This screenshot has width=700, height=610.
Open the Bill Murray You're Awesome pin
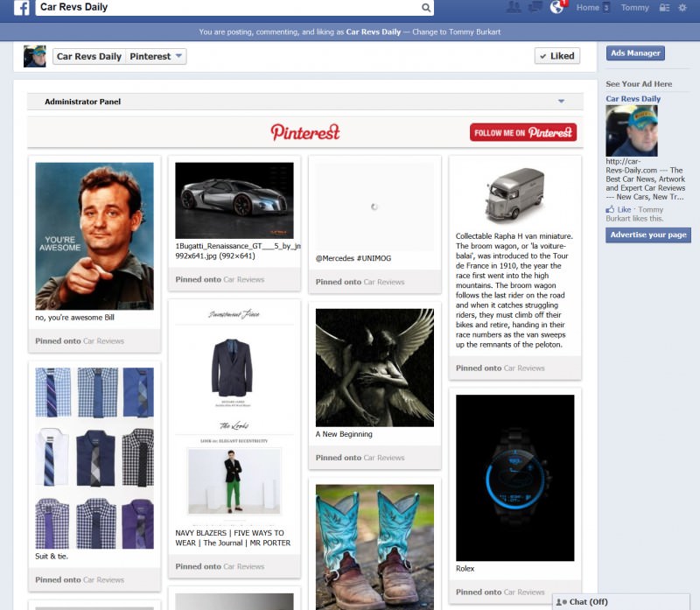tap(94, 236)
